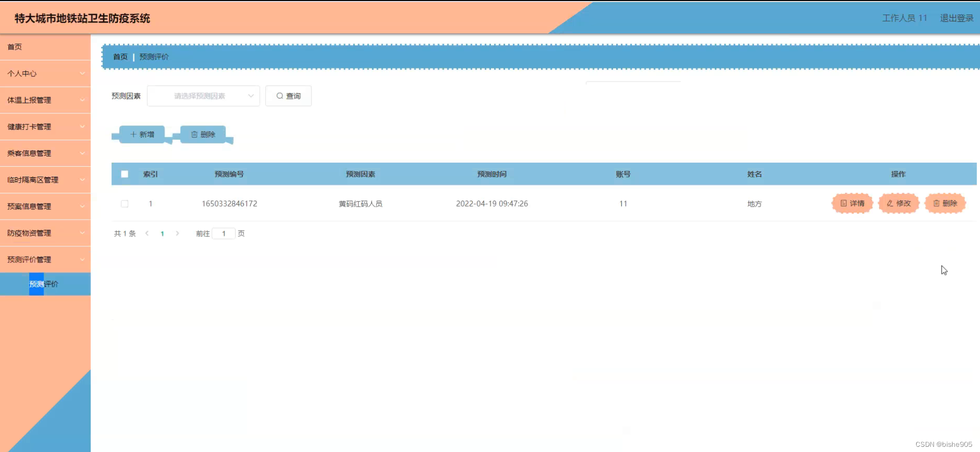The image size is (980, 452).
Task: Click the 黄码红码人员 cell
Action: (361, 204)
